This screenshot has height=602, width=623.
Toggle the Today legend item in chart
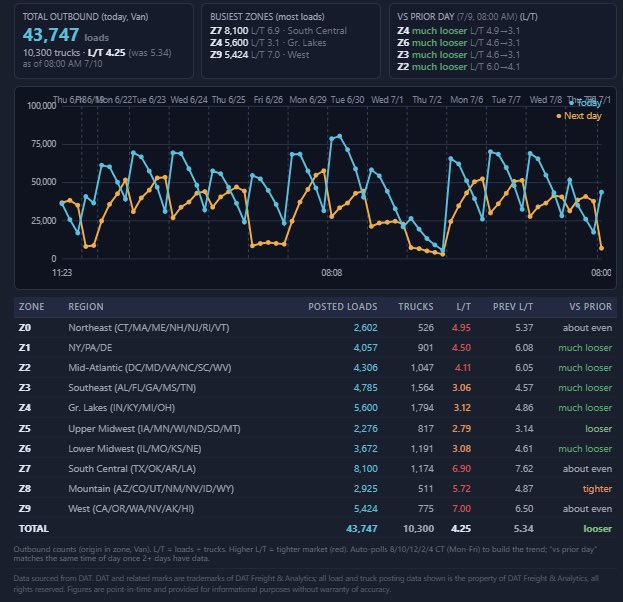coord(585,103)
